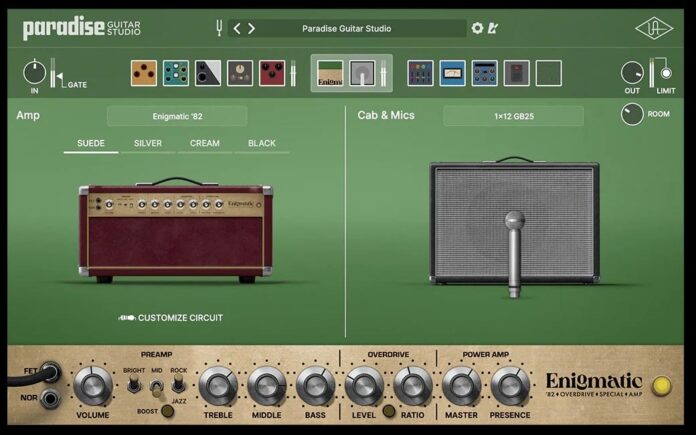
Task: Open the metronome icon
Action: (492, 28)
